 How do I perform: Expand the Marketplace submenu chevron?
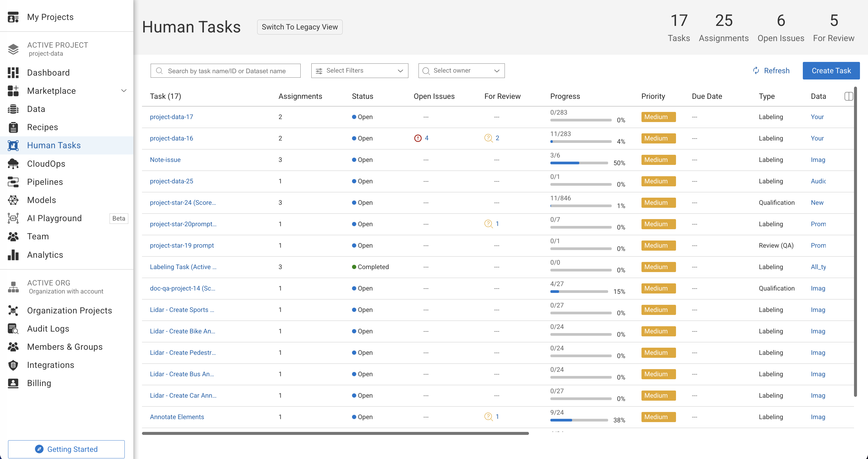(x=124, y=91)
